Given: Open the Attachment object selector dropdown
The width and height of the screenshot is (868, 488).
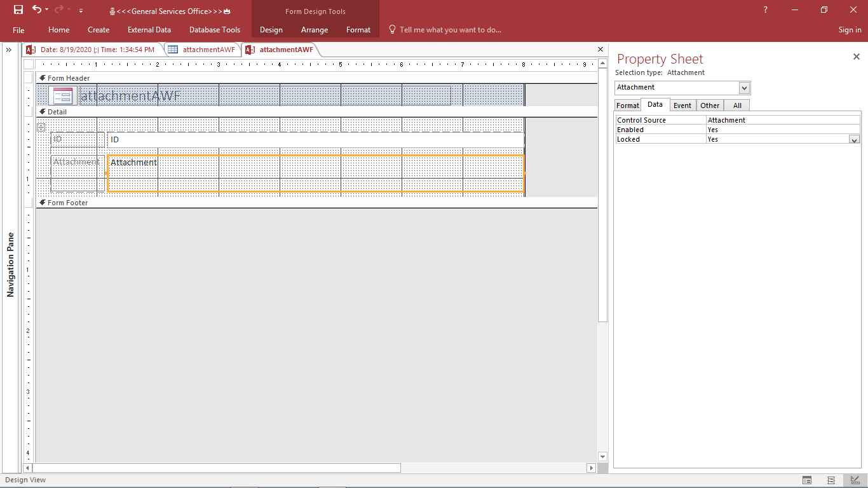Looking at the screenshot, I should tap(745, 88).
